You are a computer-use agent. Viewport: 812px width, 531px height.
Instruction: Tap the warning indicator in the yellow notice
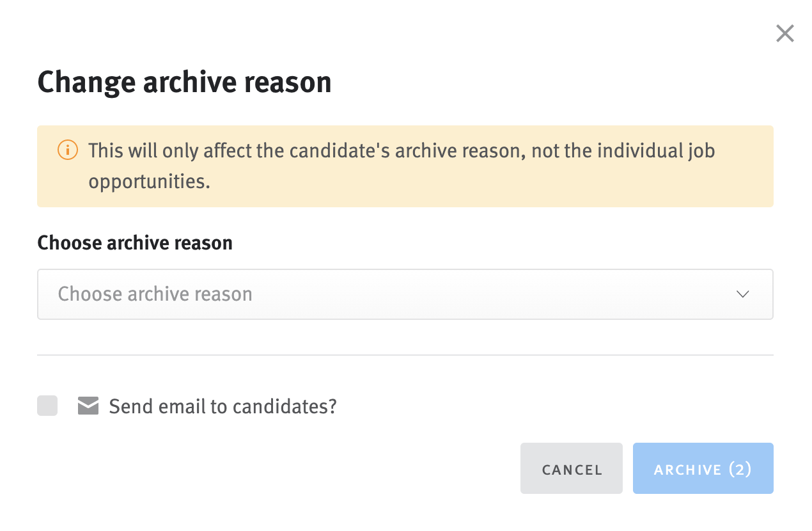[67, 151]
